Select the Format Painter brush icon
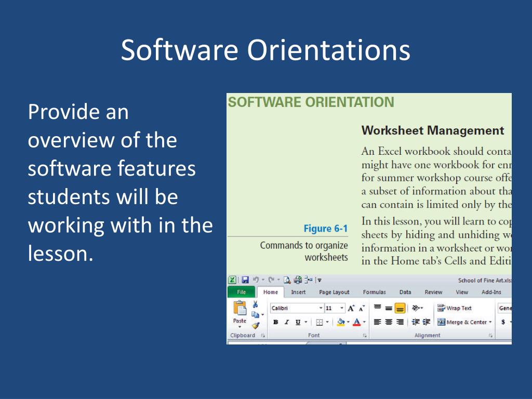 (x=256, y=326)
